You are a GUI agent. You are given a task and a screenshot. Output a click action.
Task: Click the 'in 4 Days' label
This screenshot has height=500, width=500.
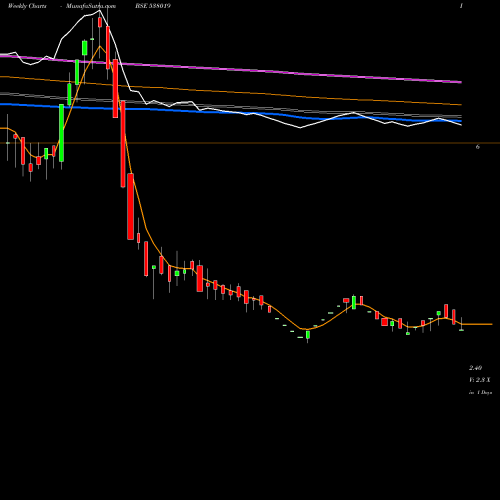480,393
